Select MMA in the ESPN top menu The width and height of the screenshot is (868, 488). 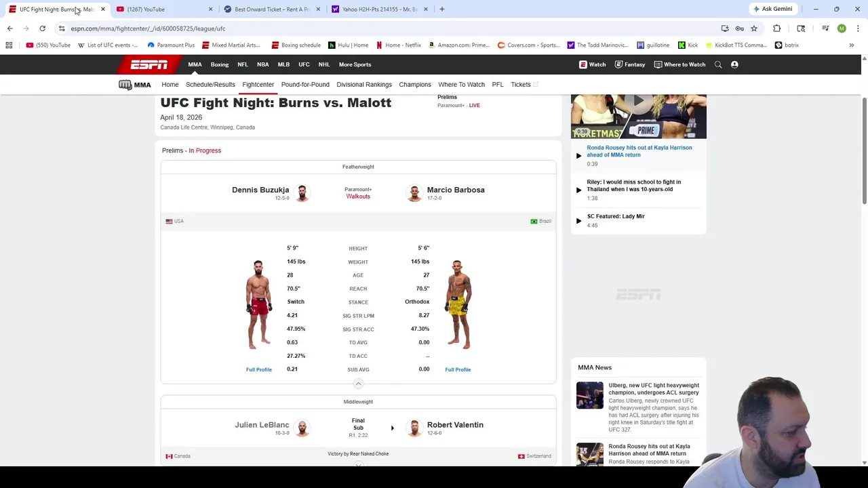(x=195, y=64)
